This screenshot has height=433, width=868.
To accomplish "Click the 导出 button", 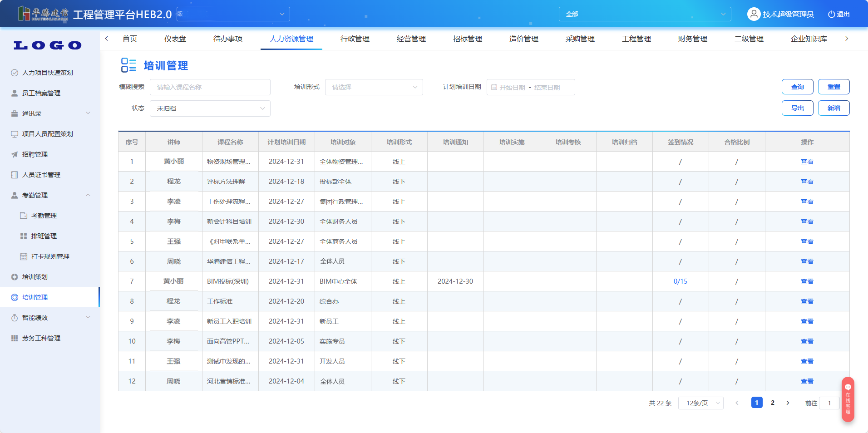I will (798, 108).
